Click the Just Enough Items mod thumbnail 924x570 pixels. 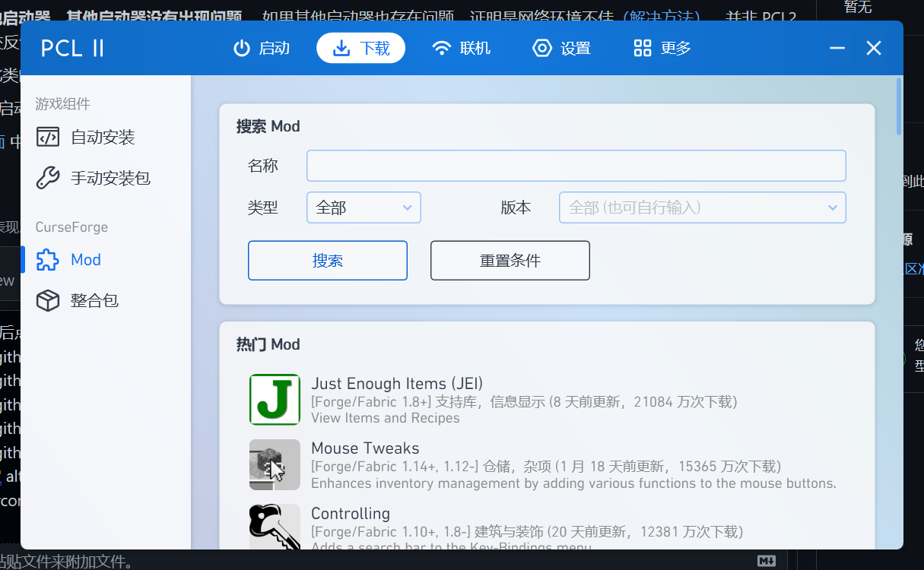275,399
